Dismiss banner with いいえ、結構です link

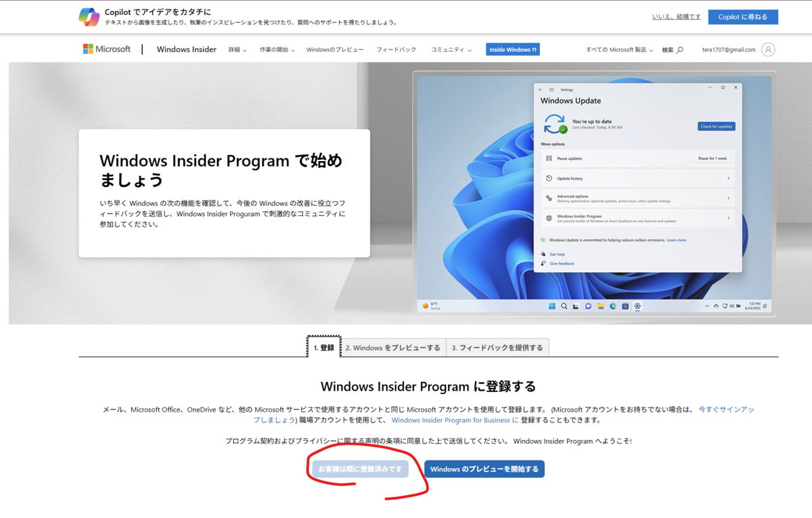pos(677,17)
